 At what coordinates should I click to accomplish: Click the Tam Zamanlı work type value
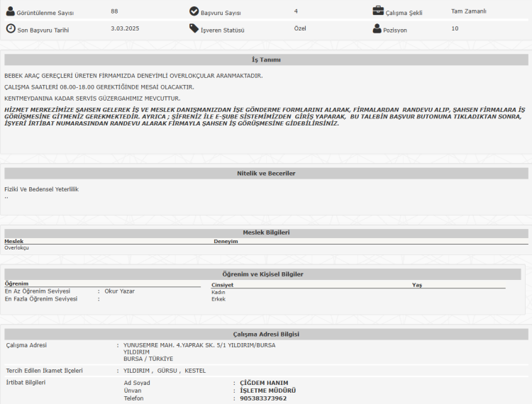468,11
